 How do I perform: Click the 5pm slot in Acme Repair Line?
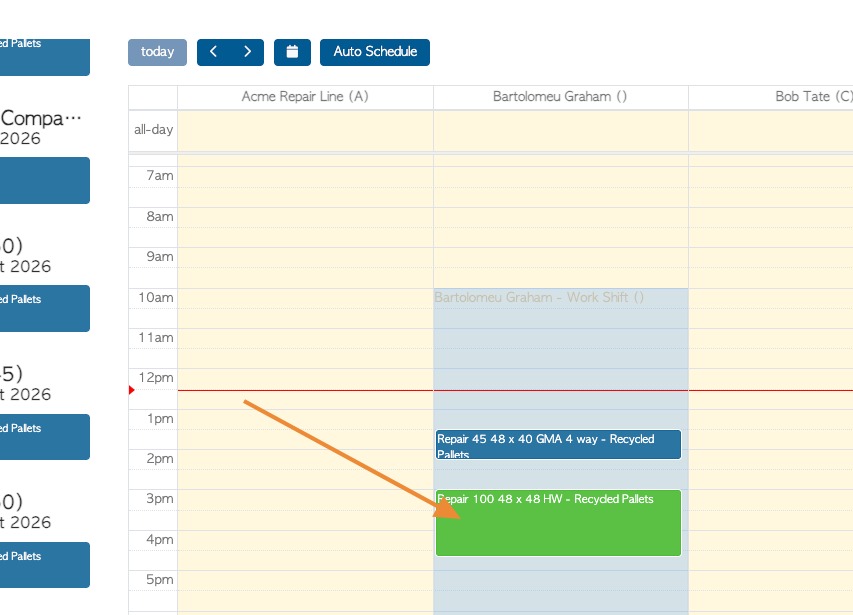[305, 580]
